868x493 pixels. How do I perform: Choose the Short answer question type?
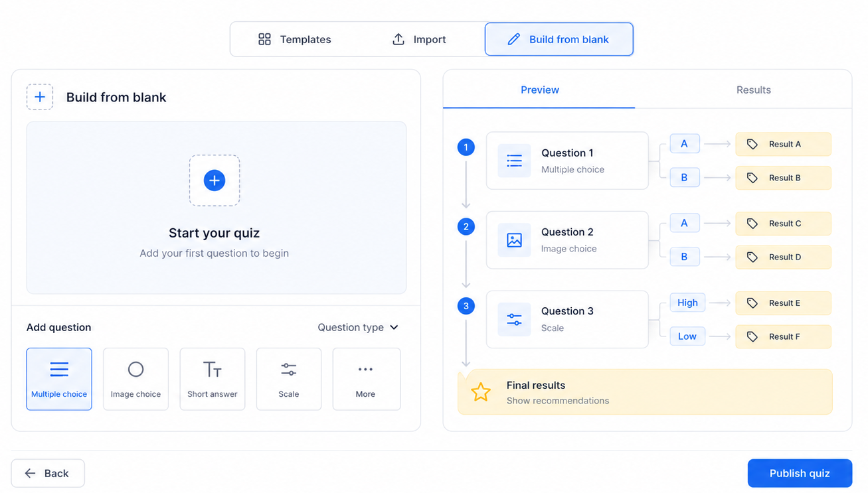coord(213,379)
